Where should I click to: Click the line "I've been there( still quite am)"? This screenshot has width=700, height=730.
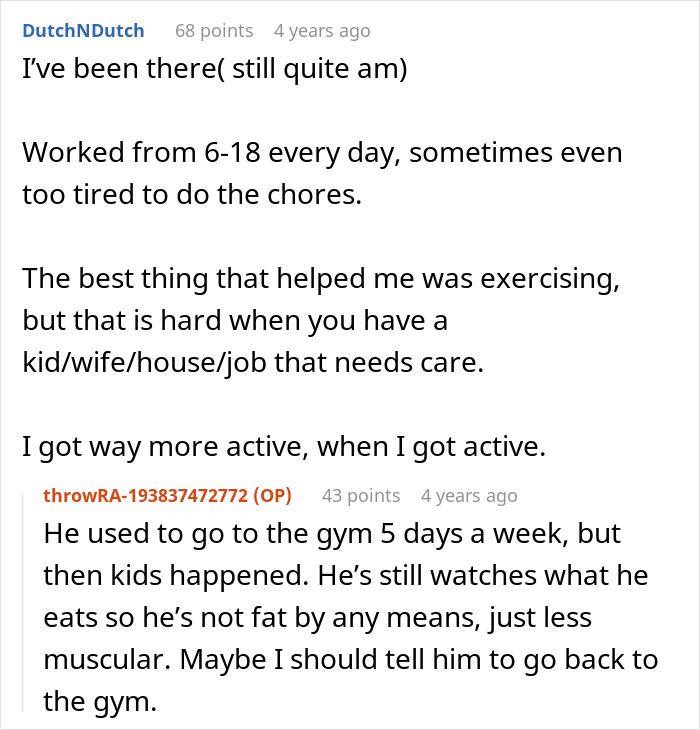tap(214, 73)
